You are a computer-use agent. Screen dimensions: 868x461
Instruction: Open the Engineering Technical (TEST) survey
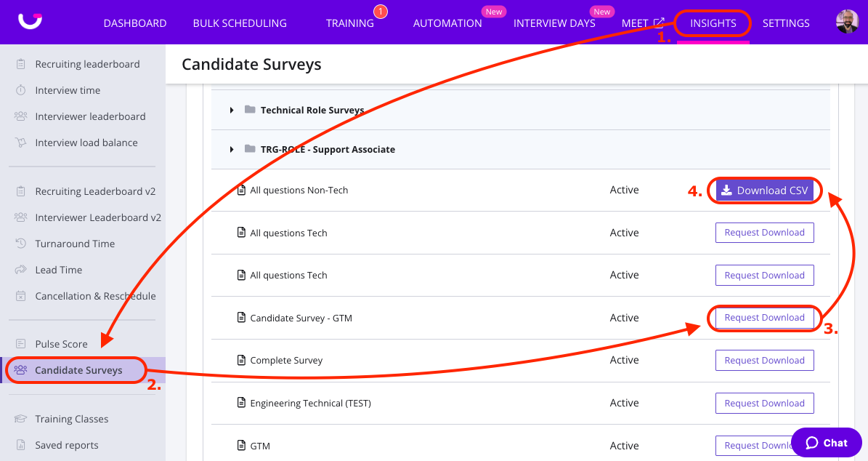310,404
